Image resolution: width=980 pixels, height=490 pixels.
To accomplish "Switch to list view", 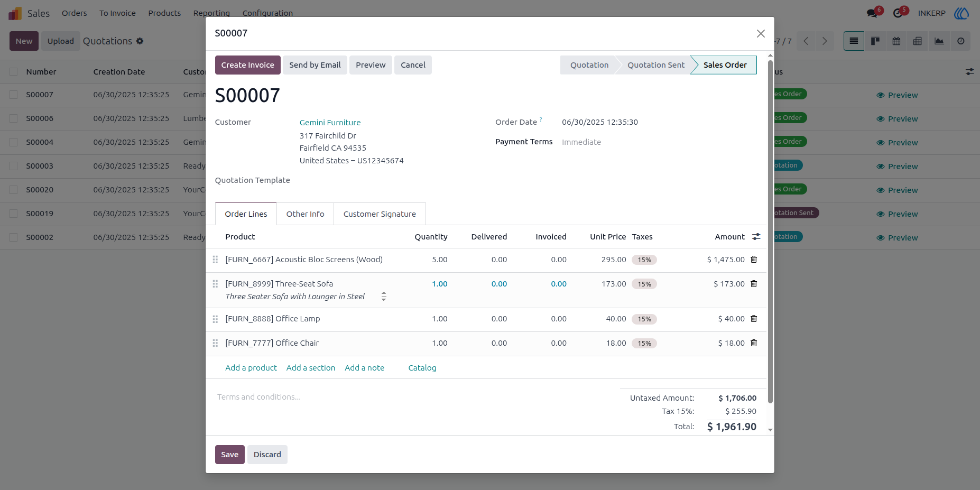I will [854, 41].
